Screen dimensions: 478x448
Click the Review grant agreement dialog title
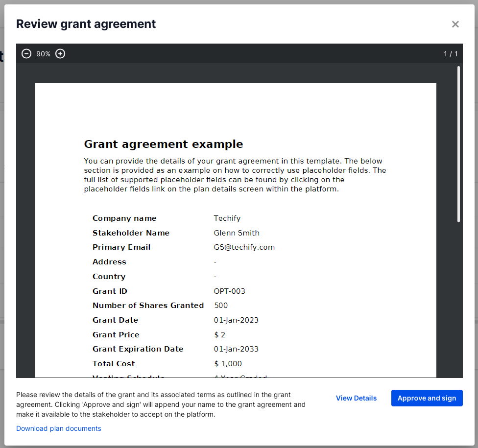[86, 24]
